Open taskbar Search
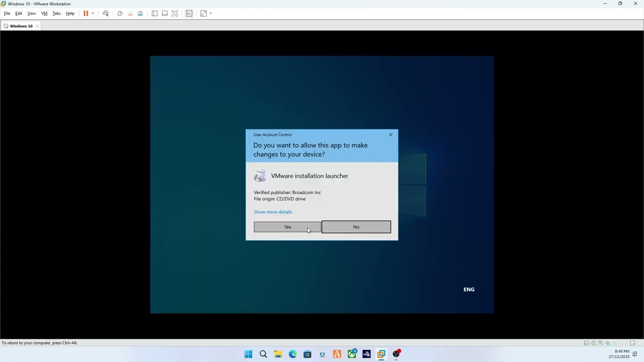Viewport: 644px width, 362px height. (263, 354)
